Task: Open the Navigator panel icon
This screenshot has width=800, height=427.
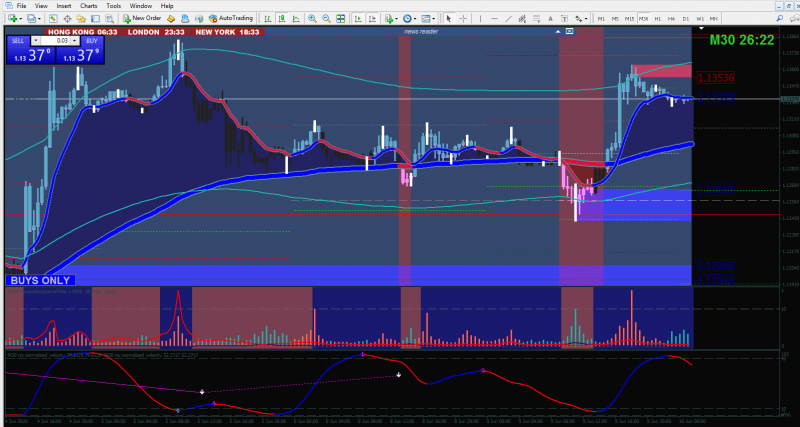Action: (x=81, y=18)
